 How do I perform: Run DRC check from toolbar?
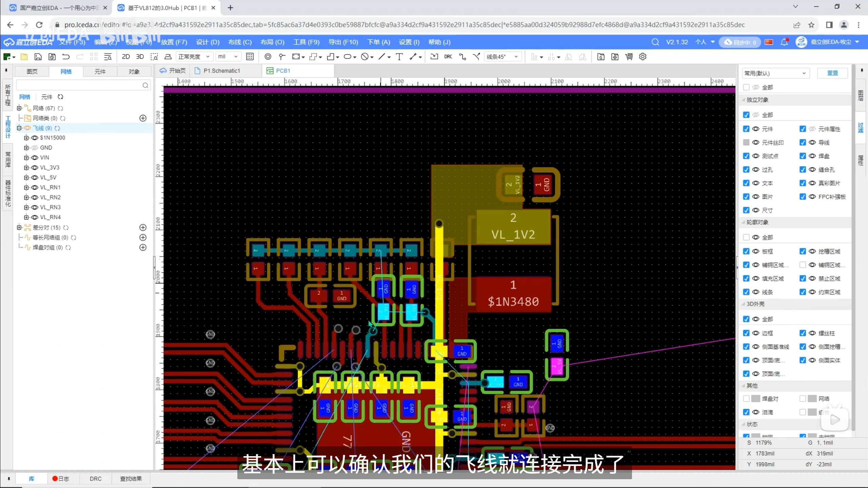click(x=448, y=57)
